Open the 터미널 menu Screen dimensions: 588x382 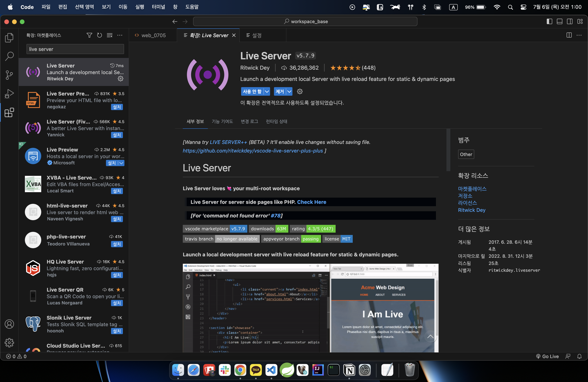tap(158, 7)
